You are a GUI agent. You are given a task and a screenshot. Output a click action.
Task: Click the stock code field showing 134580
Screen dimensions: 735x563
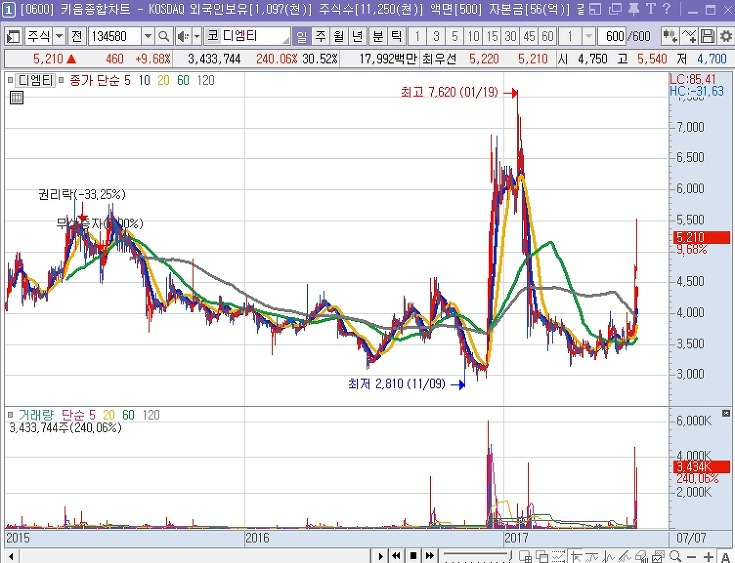(115, 36)
